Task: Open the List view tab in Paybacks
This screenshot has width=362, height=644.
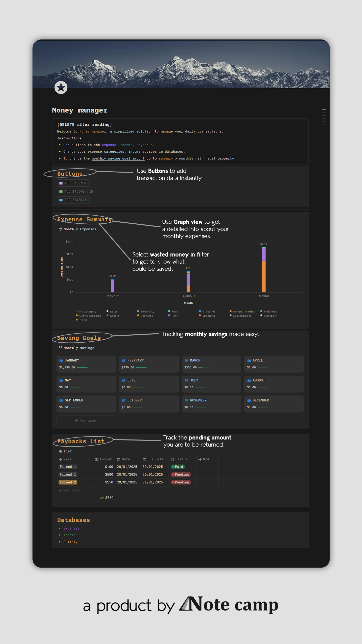Action: 65,451
